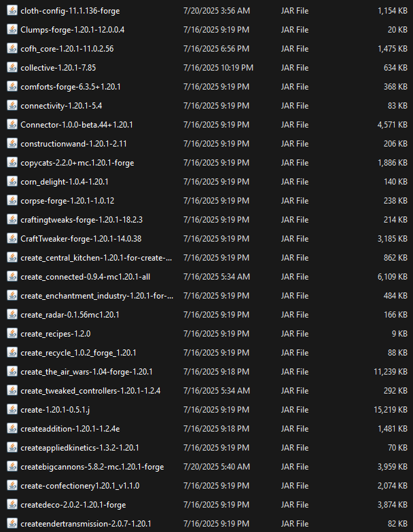Click file name constructionwand-1.20.1-2.11
This screenshot has height=532, width=413.
(x=73, y=144)
